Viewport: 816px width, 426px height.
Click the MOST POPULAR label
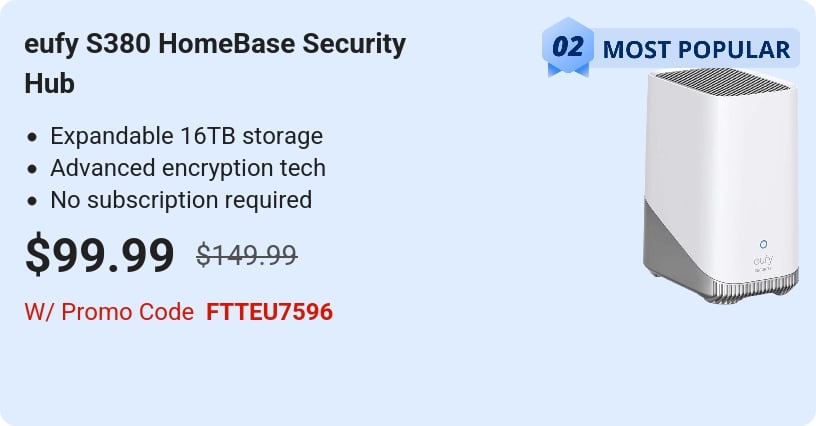point(696,50)
